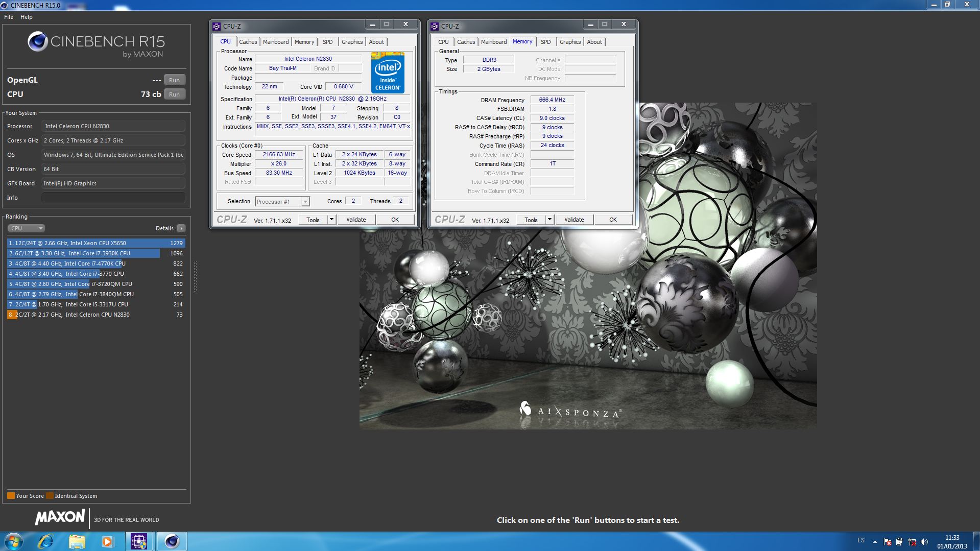Click the Cinebench title bar icon

click(5, 5)
